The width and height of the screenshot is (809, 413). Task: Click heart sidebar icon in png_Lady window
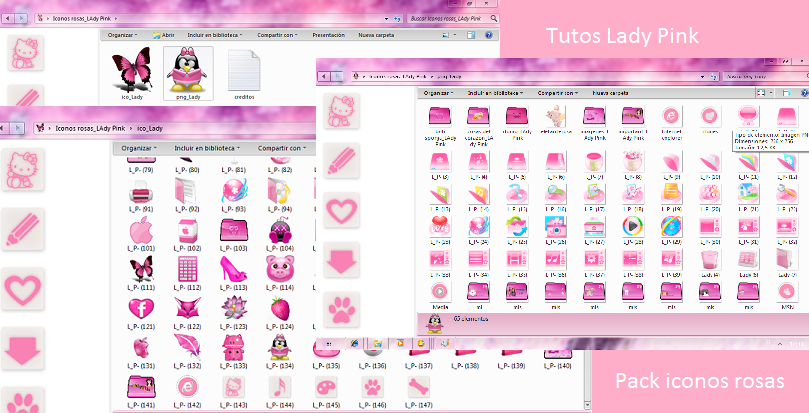(341, 211)
